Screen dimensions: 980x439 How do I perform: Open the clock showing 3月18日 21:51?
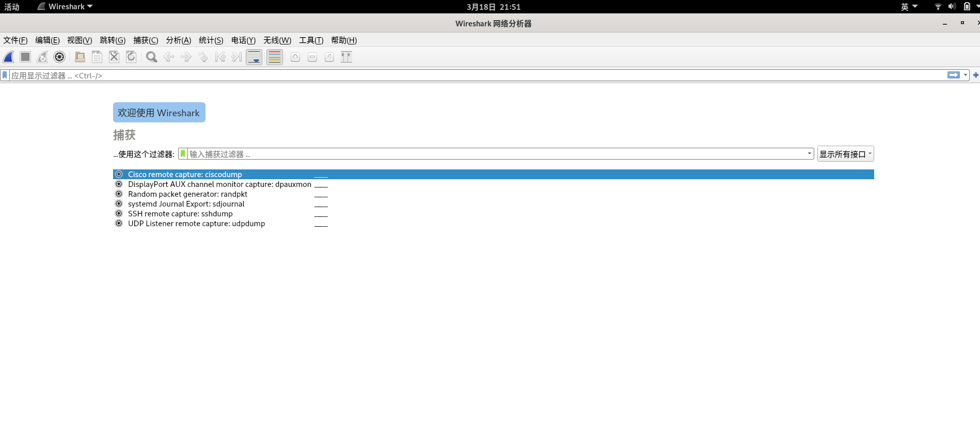coord(494,7)
